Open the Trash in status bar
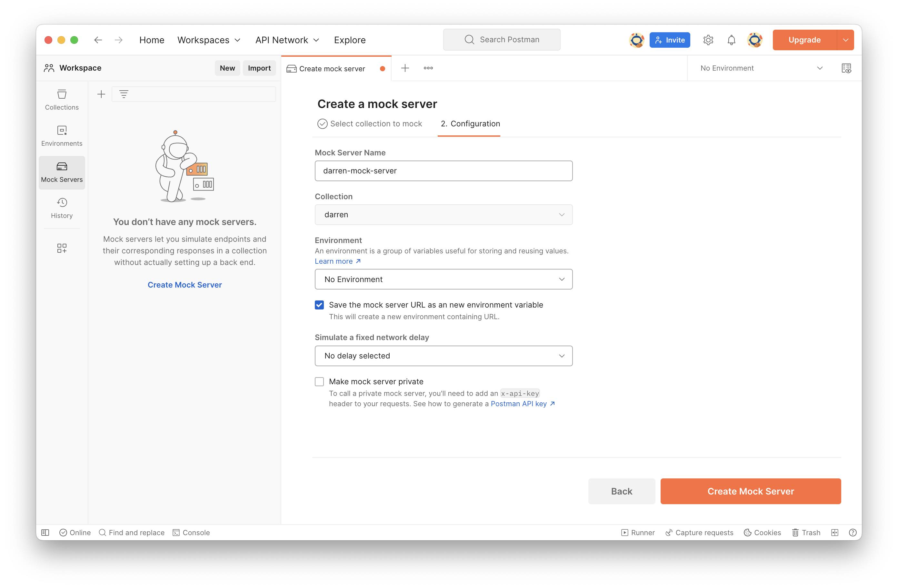The height and width of the screenshot is (588, 898). 806,532
